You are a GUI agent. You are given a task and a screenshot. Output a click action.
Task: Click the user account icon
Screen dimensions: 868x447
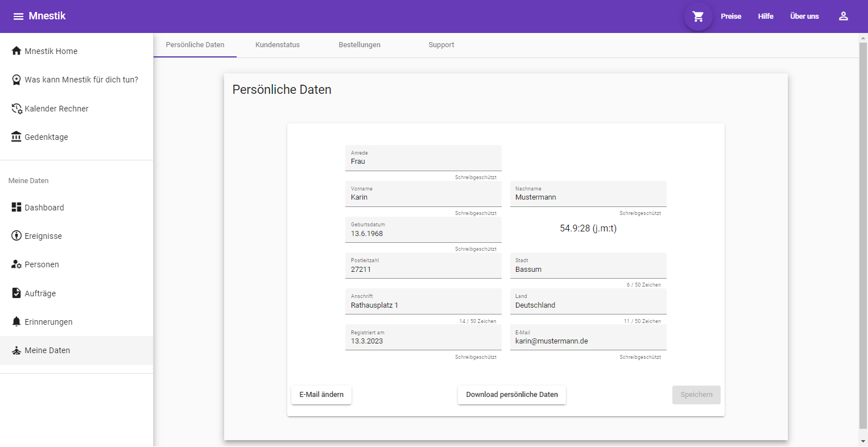pos(843,16)
